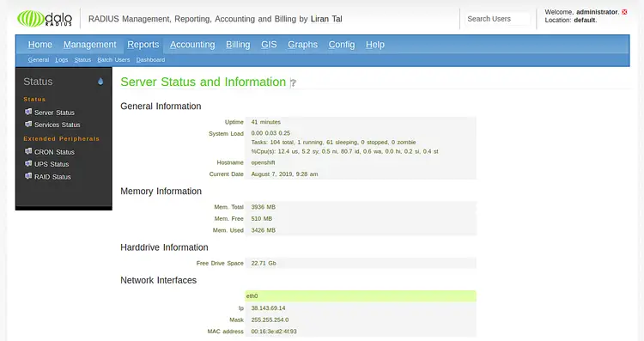Screen dimensions: 644x341
Task: Click the icon beside RAID Status
Action: [x=28, y=176]
